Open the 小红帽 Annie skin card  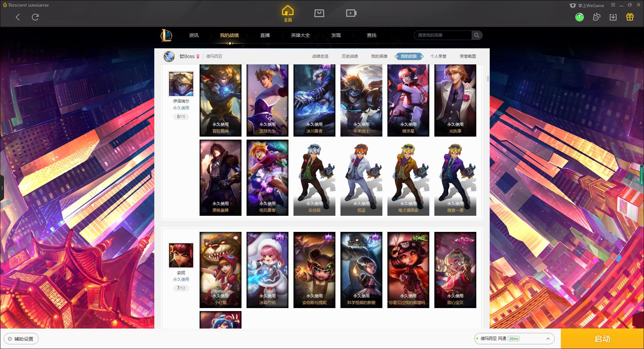click(x=220, y=270)
